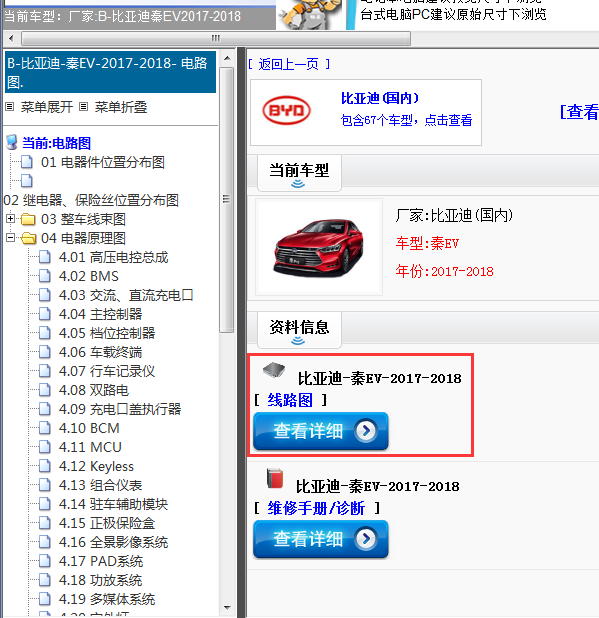The height and width of the screenshot is (618, 599).
Task: Click page icon next to 4.01 高压电控总成
Action: (45, 257)
